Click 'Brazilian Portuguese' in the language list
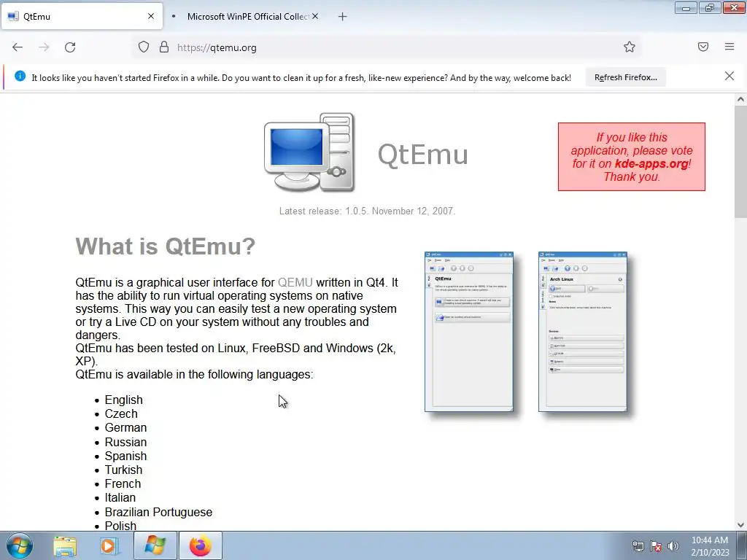The width and height of the screenshot is (747, 560). coord(158,512)
